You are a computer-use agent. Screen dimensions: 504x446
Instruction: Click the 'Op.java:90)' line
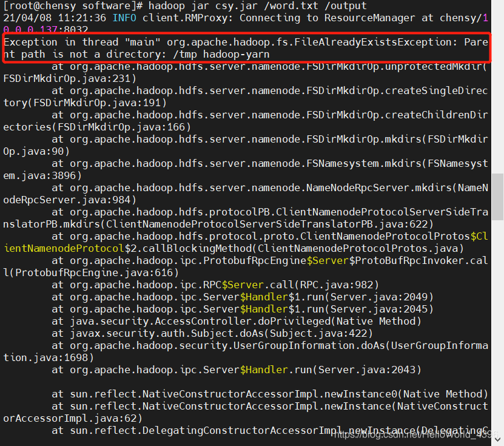coord(36,152)
